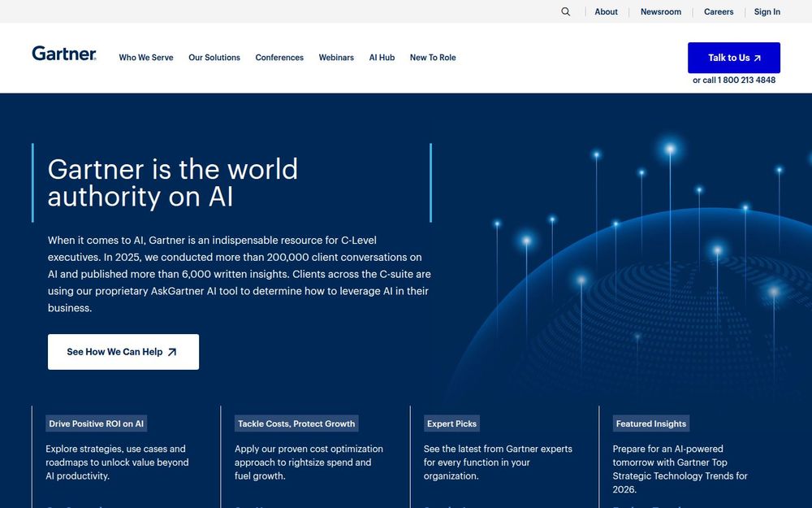Click the Gartner is the world authority heading
This screenshot has width=812, height=508.
[x=173, y=183]
